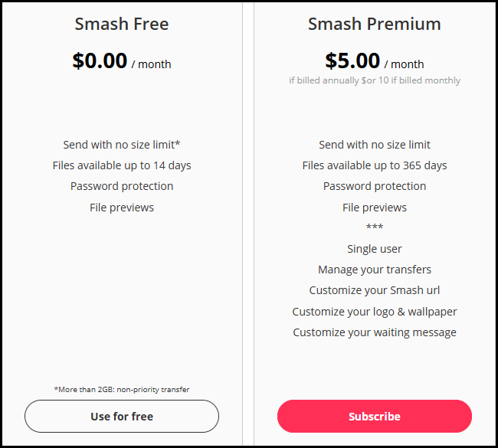Click 'Send with no size limit' in Premium
This screenshot has width=498, height=448.
click(374, 145)
